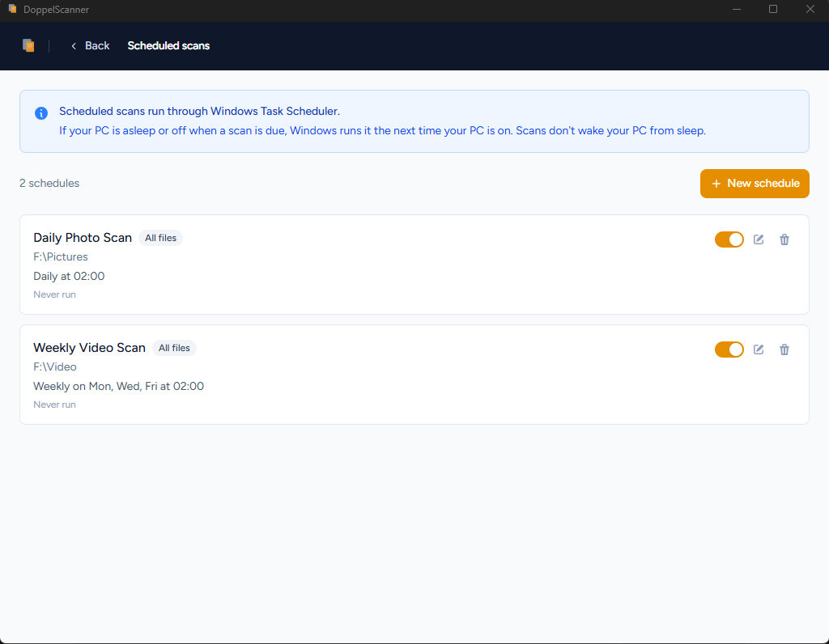Screen dimensions: 829x644
Task: Go back using the Back button
Action: pos(90,45)
